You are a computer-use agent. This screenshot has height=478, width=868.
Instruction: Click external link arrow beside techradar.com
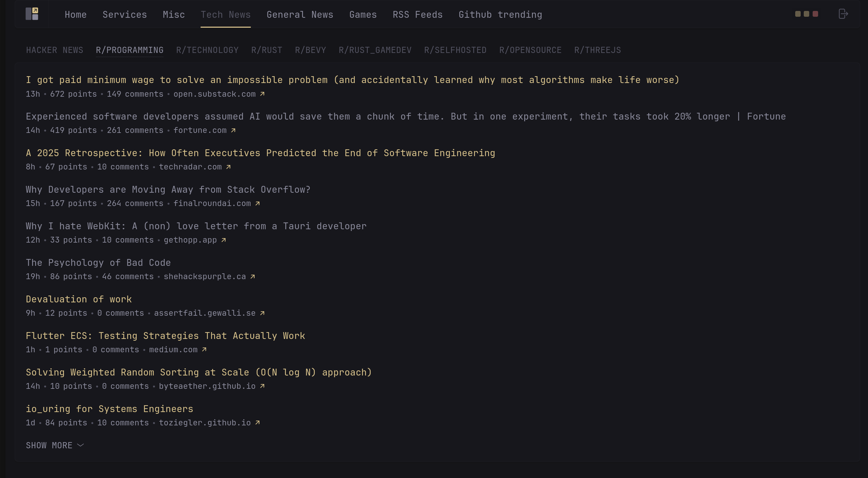coord(229,167)
